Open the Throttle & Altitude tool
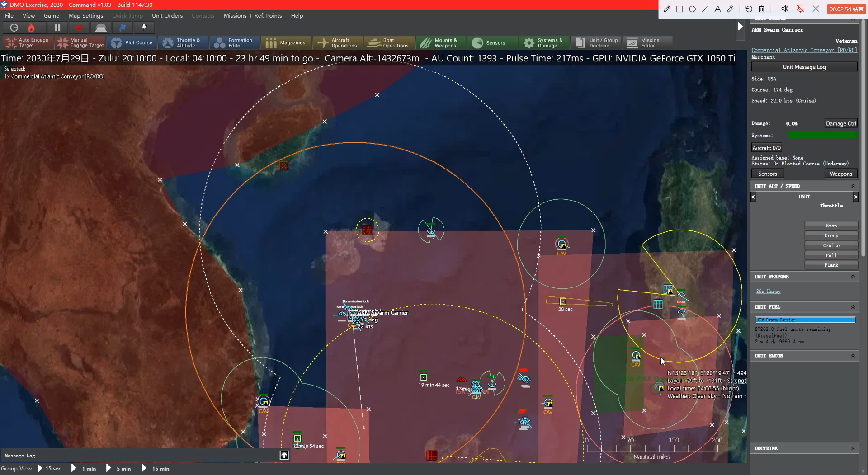 [x=183, y=42]
